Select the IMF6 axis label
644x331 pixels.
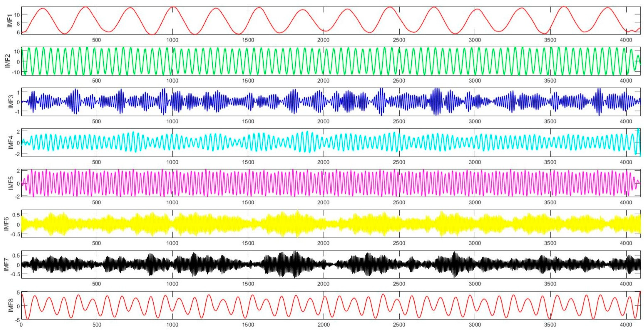click(x=6, y=224)
